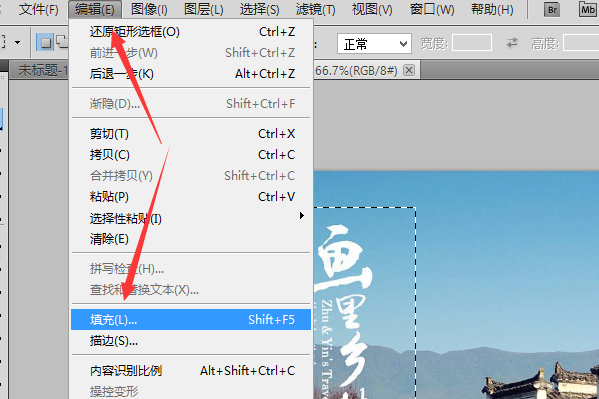Viewport: 599px width, 399px height.
Task: Close the open 编辑(E) menu
Action: tap(95, 9)
